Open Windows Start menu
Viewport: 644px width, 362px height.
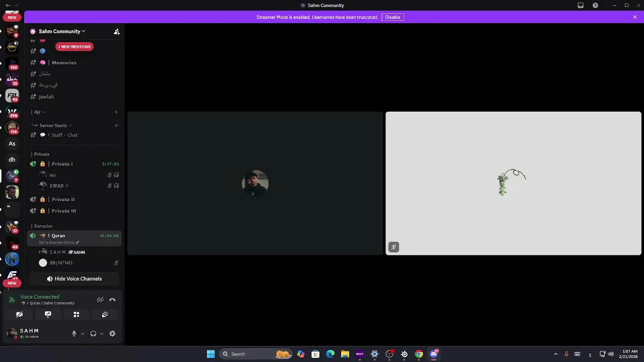point(211,354)
